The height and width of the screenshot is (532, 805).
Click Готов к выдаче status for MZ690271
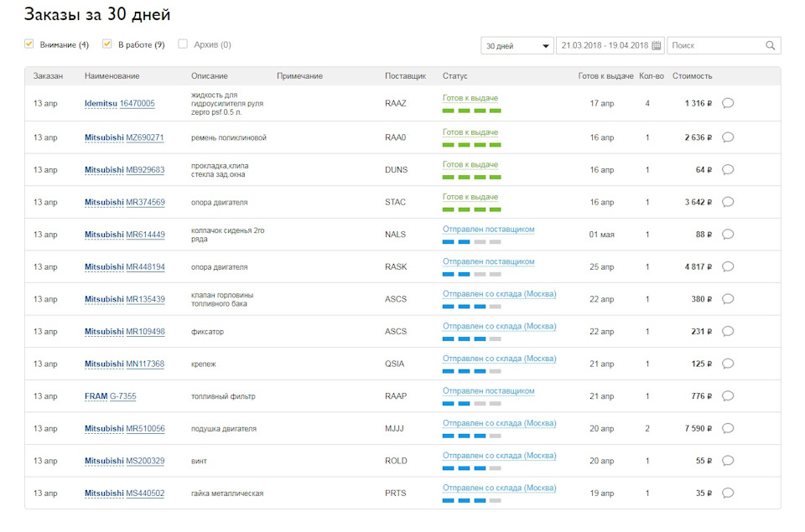point(470,132)
